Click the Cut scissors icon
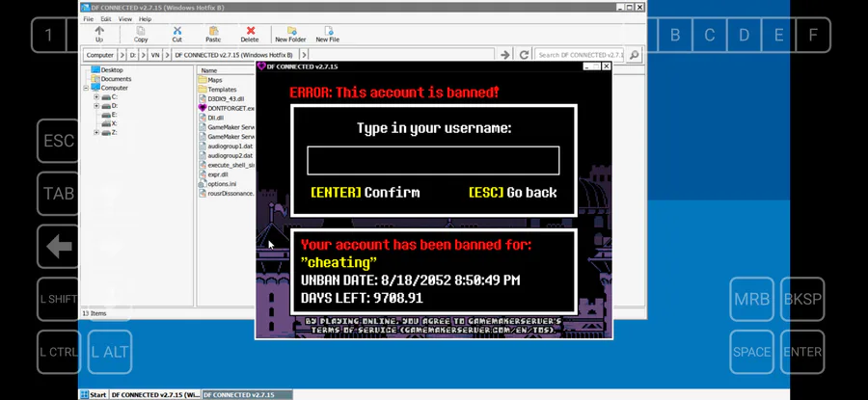Image resolution: width=868 pixels, height=400 pixels. click(177, 34)
